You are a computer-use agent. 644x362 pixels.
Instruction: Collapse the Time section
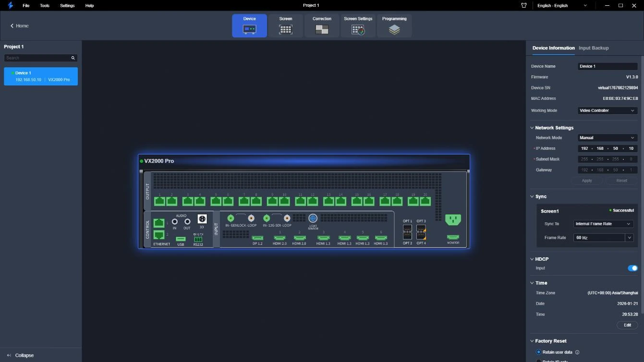coord(532,283)
